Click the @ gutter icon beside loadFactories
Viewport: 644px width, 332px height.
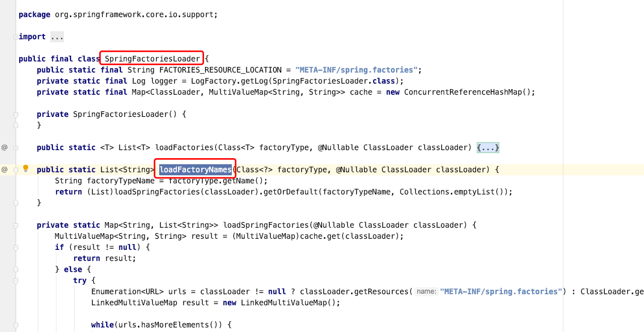tap(5, 147)
